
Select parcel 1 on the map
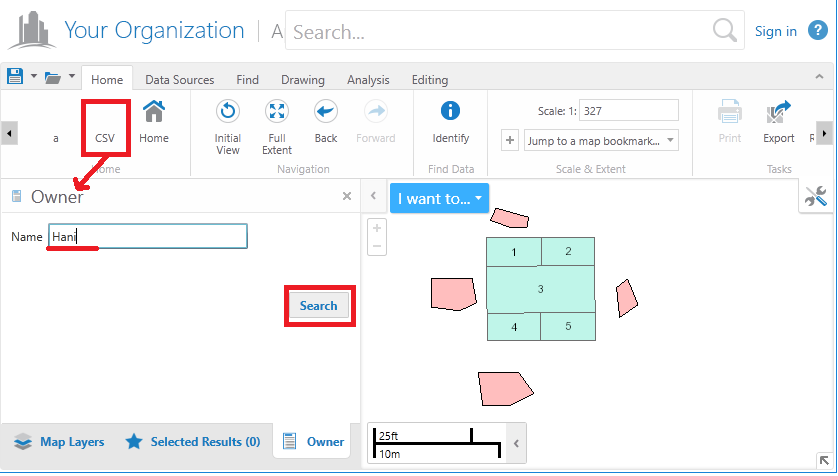(514, 252)
